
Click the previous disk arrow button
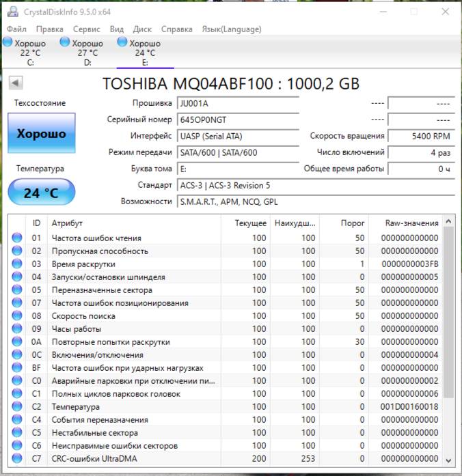coord(16,83)
